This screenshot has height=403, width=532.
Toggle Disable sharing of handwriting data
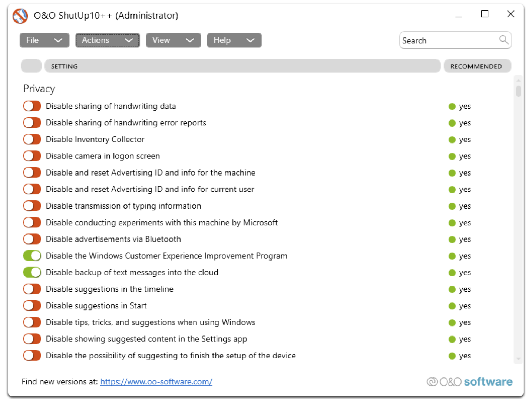coord(32,106)
